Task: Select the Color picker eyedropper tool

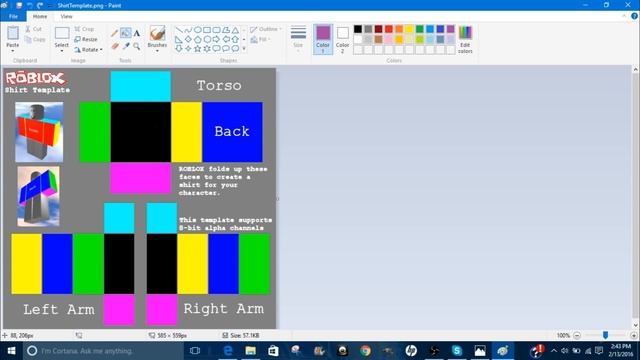Action: tap(126, 46)
